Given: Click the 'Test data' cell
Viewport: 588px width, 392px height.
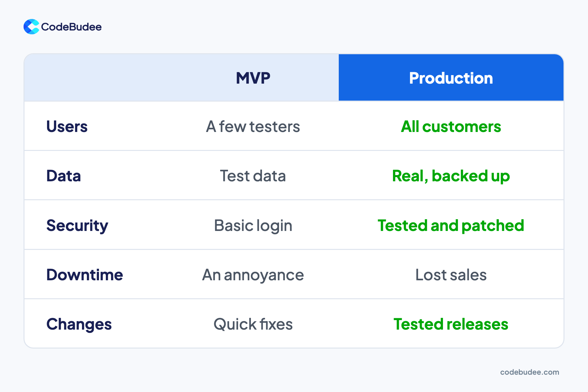Looking at the screenshot, I should pos(253,176).
